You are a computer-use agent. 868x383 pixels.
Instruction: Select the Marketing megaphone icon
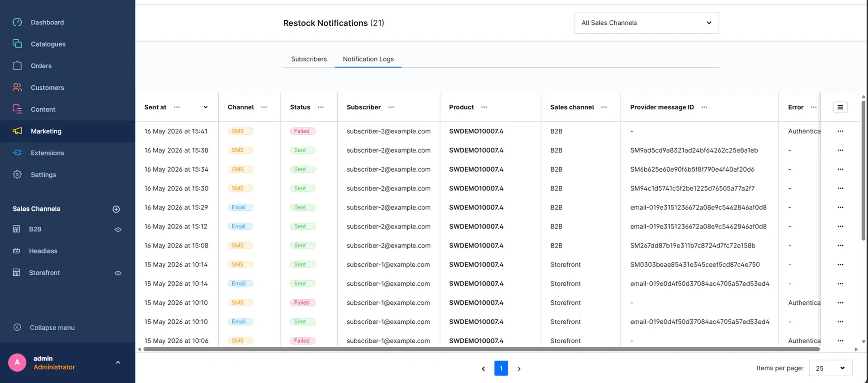pos(17,131)
